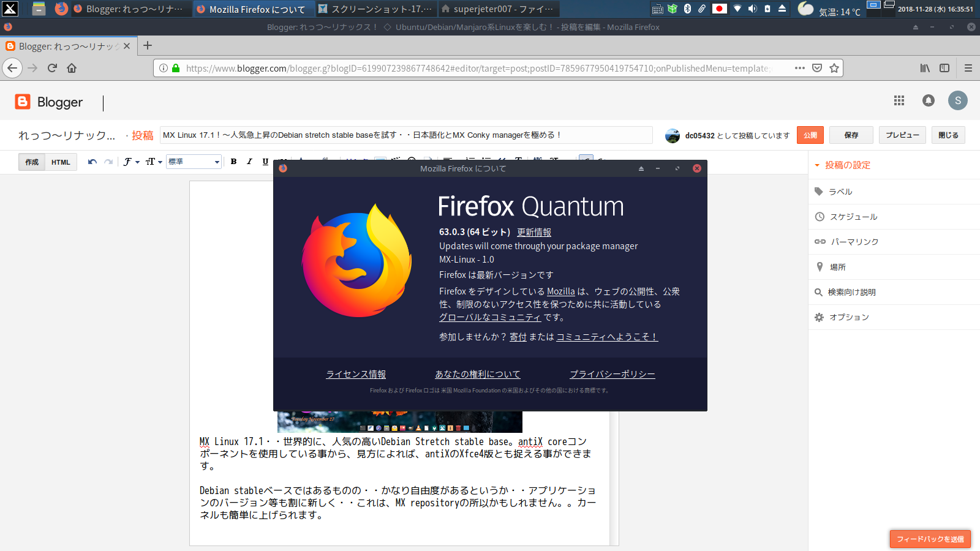Image resolution: width=980 pixels, height=551 pixels.
Task: Go back to the previous page
Action: [x=12, y=68]
